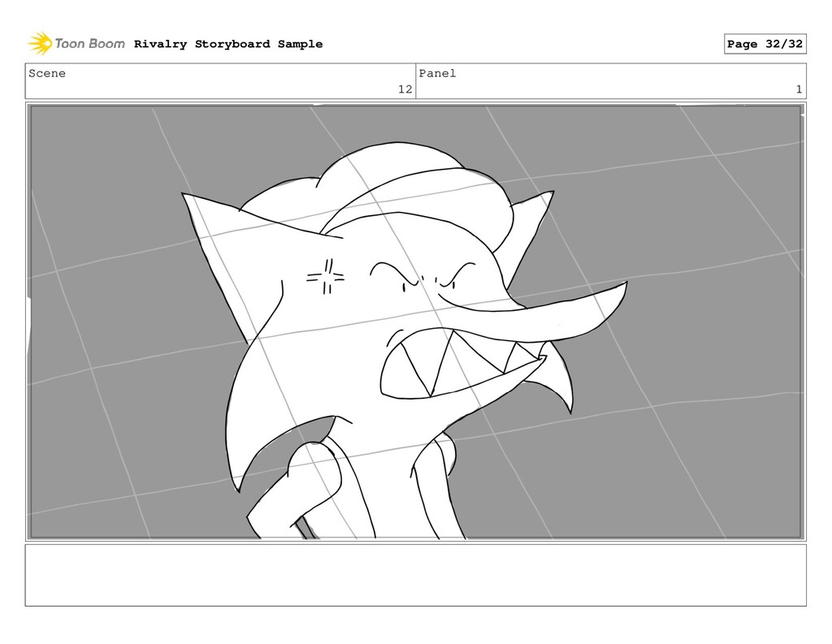This screenshot has height=644, width=832.
Task: Click the panel number '1'
Action: (x=799, y=89)
